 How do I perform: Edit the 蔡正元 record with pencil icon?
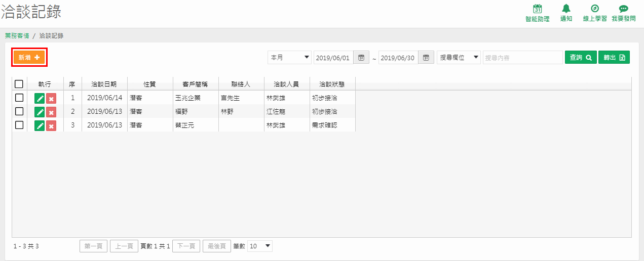click(x=40, y=125)
